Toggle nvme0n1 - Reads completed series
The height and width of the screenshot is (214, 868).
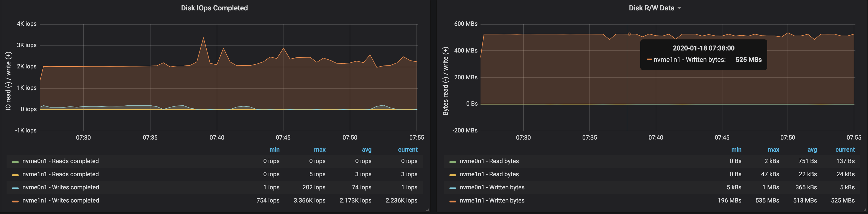(61, 161)
